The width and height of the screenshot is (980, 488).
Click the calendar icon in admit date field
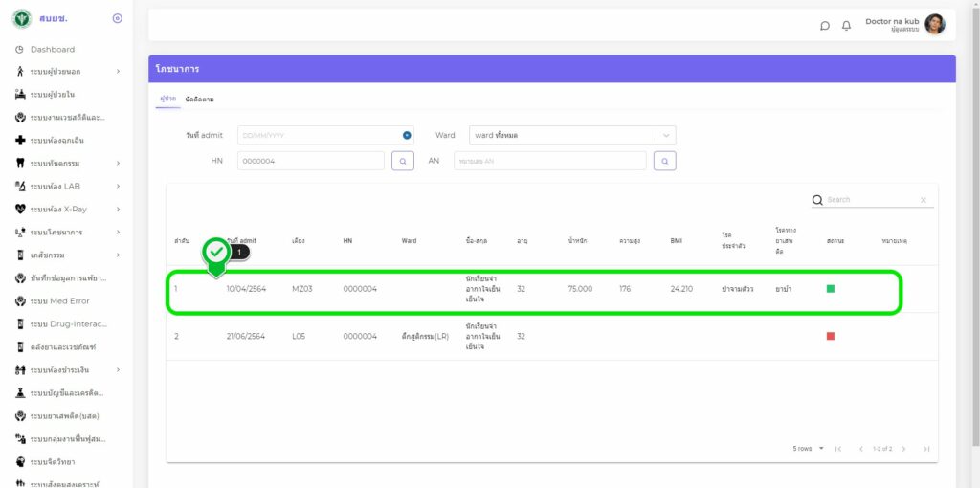coord(407,136)
